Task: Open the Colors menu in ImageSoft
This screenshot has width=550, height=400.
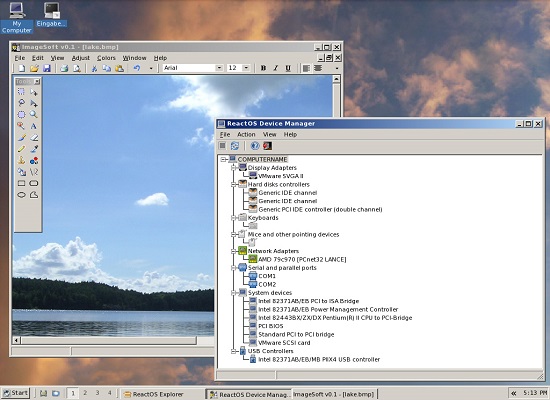Action: [106, 58]
